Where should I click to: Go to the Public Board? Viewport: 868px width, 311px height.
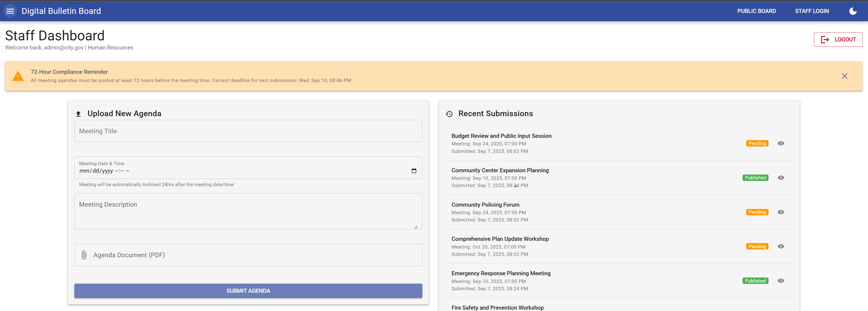click(x=756, y=11)
